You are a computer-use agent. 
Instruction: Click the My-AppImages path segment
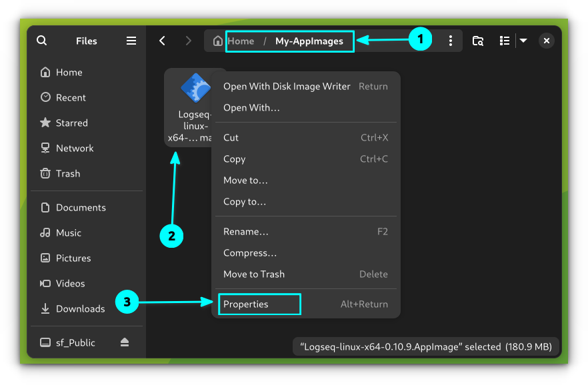pyautogui.click(x=309, y=41)
